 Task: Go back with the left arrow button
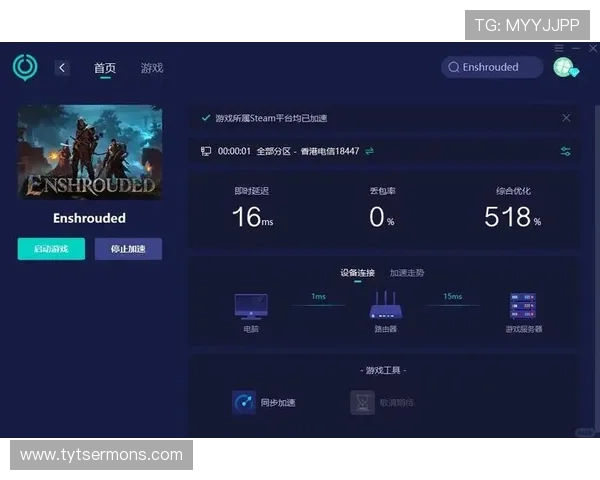[x=62, y=67]
